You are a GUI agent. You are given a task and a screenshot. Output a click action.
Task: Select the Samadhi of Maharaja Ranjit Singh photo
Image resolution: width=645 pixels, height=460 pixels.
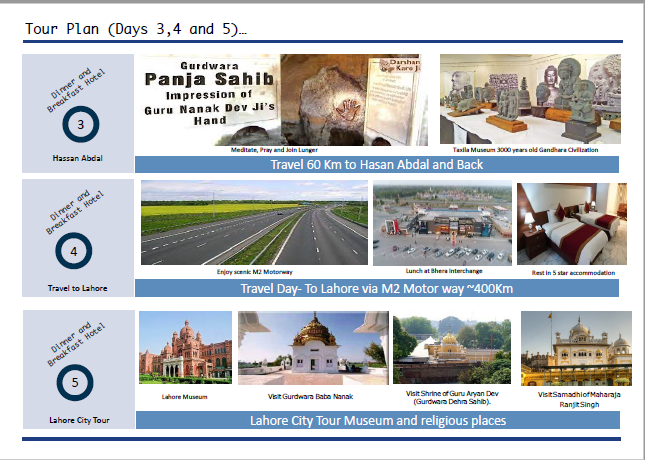(x=576, y=349)
